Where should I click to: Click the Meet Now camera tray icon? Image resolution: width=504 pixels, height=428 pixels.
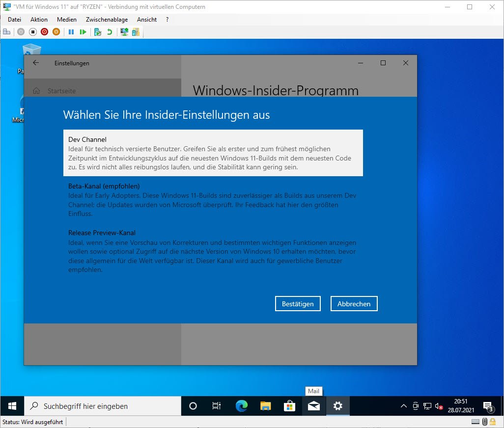pyautogui.click(x=415, y=406)
